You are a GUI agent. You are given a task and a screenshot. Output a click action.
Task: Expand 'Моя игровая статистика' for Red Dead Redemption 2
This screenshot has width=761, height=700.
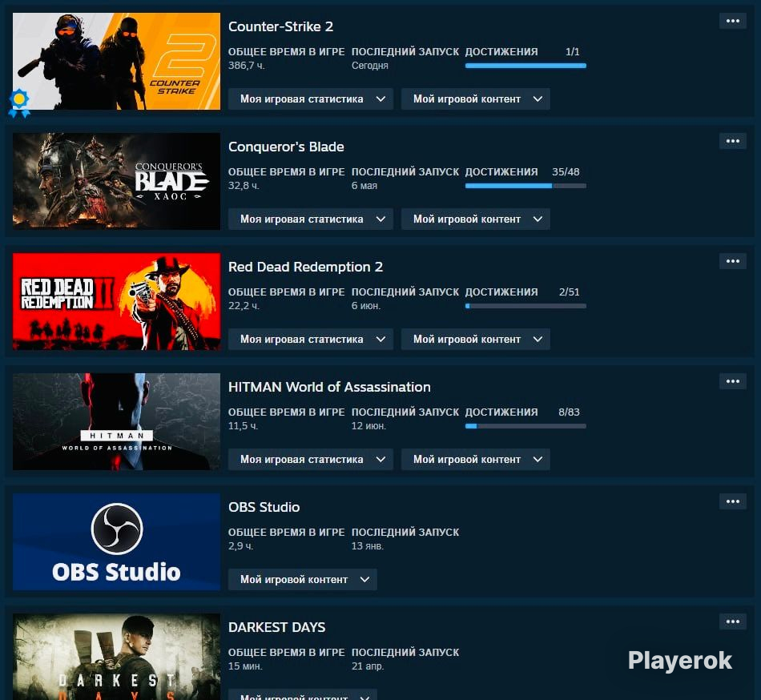tap(311, 340)
